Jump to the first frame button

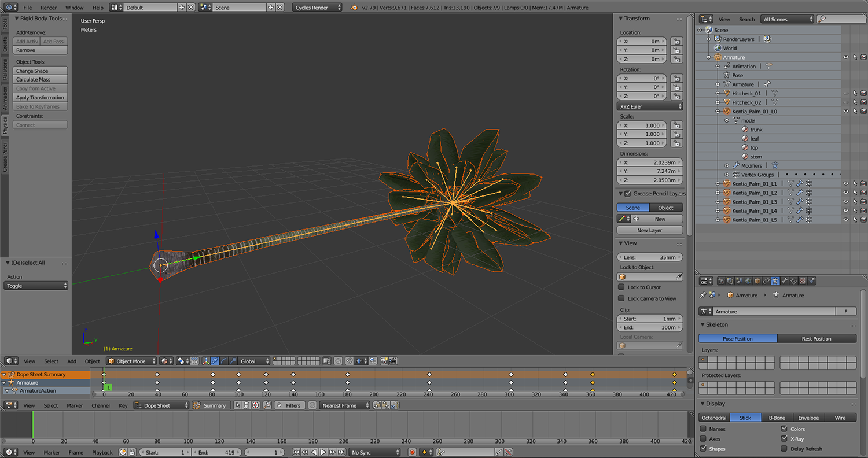click(x=296, y=452)
